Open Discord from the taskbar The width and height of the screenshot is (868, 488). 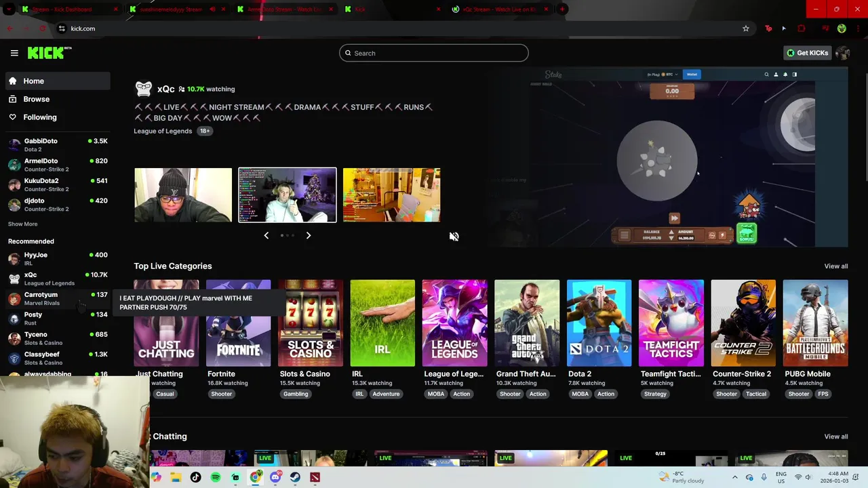[275, 477]
